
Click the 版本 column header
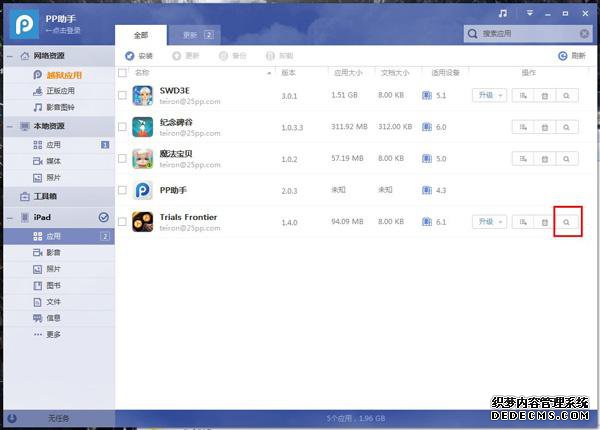tap(289, 73)
